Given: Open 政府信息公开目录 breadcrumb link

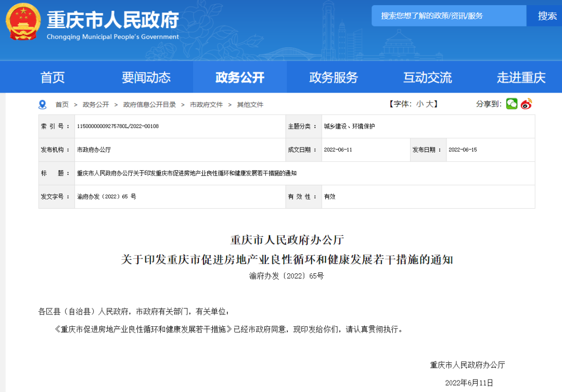Looking at the screenshot, I should click(149, 105).
